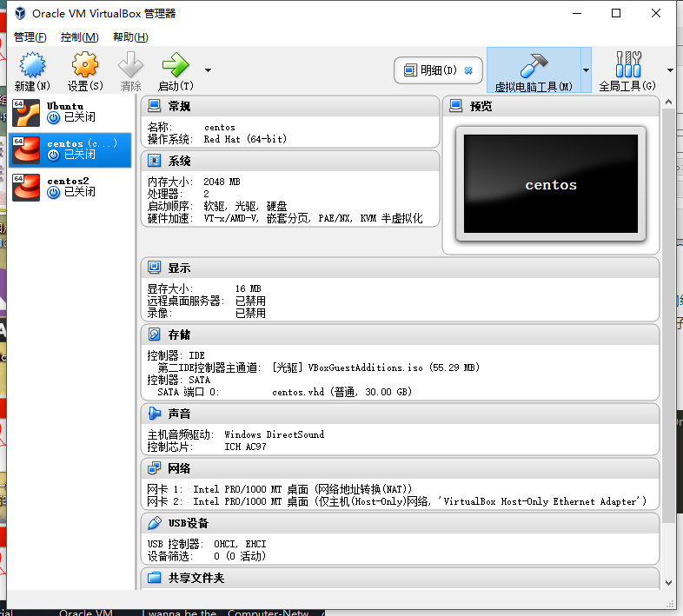Click the 网卡 1 NAT adapter line

(279, 489)
